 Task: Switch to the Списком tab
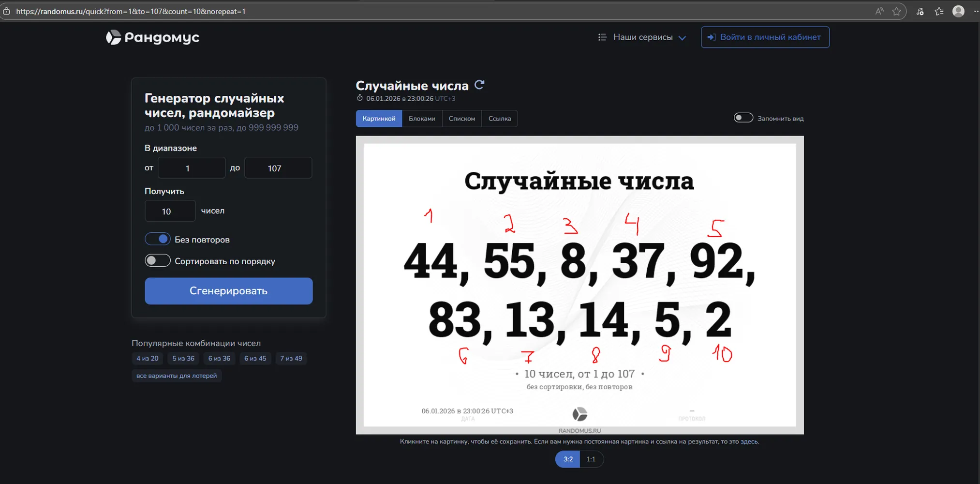pyautogui.click(x=462, y=119)
